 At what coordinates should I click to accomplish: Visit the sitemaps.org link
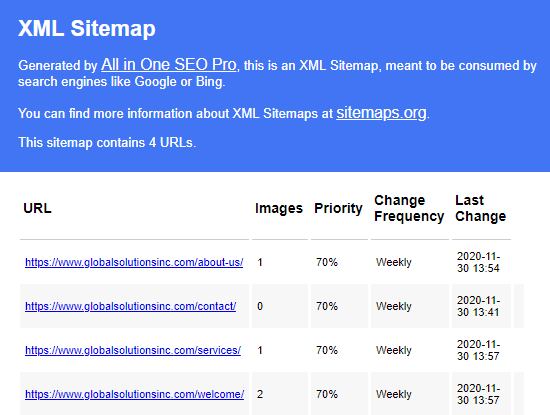(381, 113)
